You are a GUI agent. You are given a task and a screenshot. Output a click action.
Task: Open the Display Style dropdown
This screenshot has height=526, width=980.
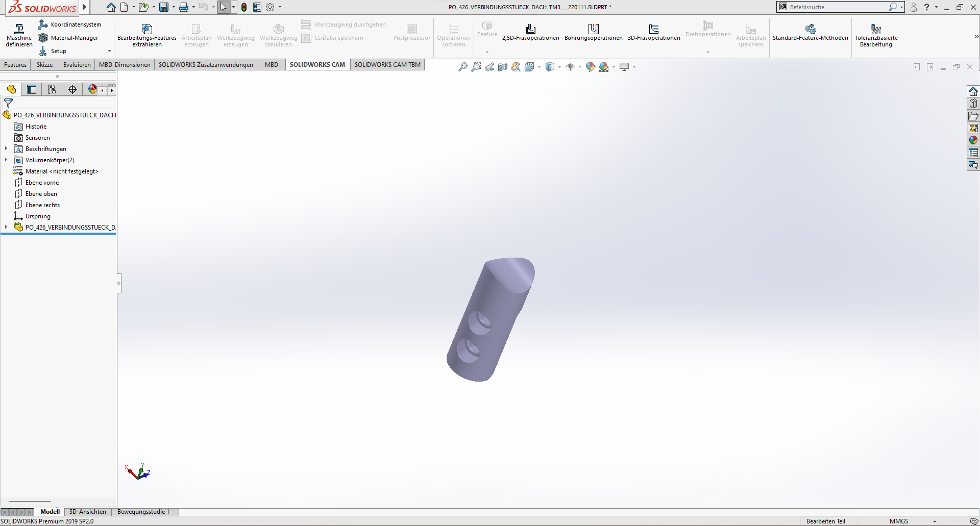[x=559, y=67]
